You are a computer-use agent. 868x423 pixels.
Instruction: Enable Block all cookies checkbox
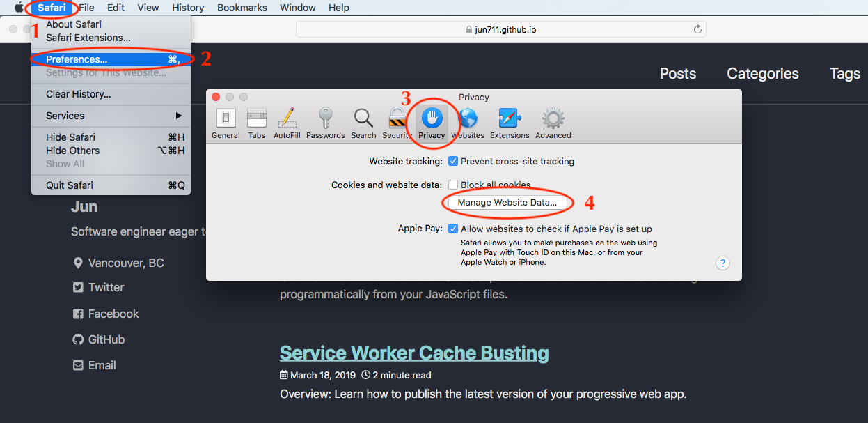[453, 185]
